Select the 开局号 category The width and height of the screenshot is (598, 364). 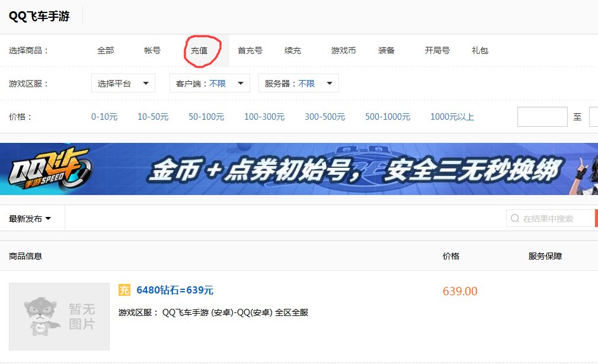pyautogui.click(x=436, y=50)
